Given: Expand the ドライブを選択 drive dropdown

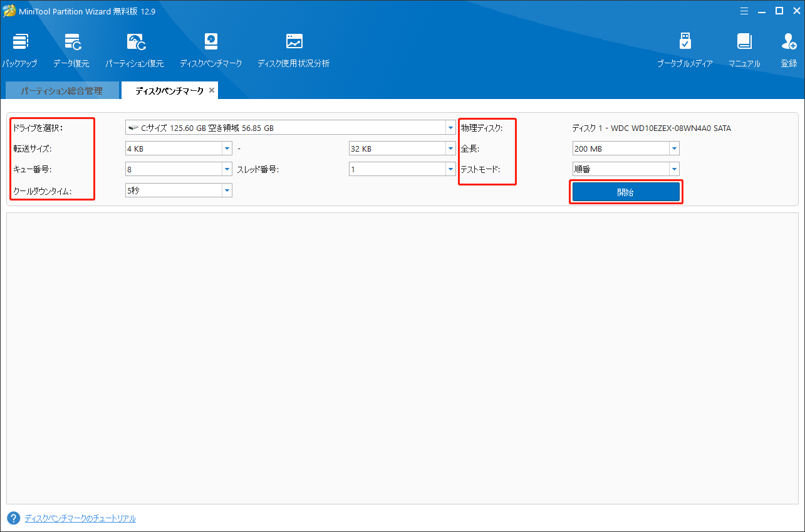Looking at the screenshot, I should click(450, 128).
